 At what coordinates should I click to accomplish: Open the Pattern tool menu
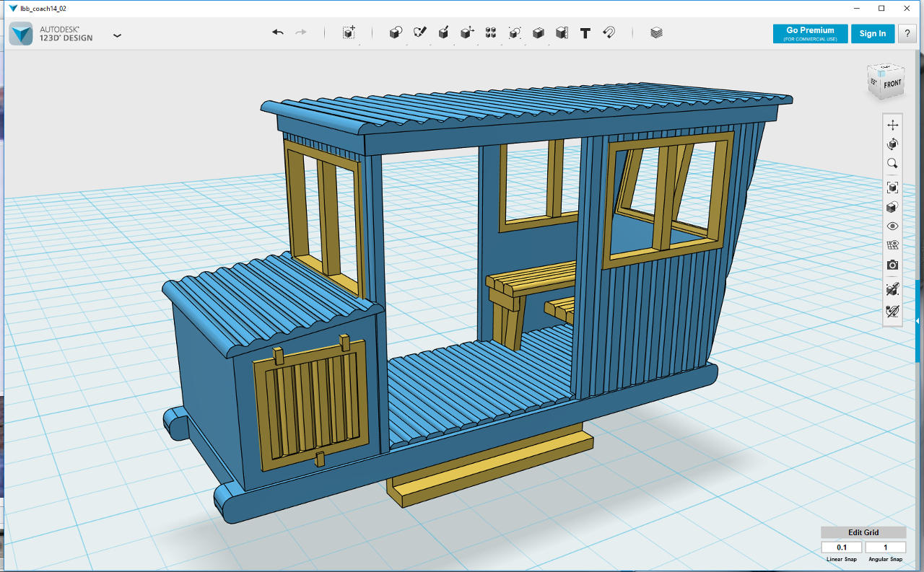pyautogui.click(x=491, y=32)
